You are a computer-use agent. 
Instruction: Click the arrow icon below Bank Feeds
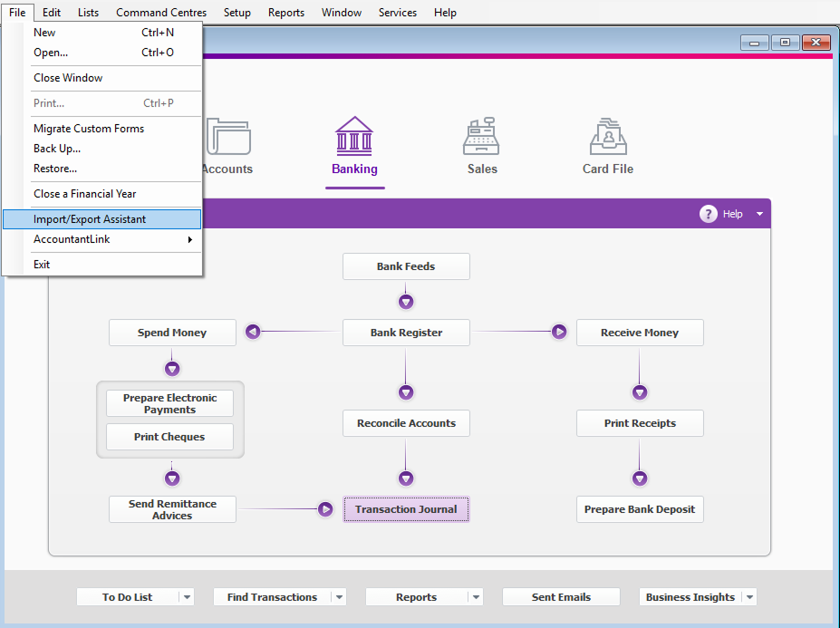pyautogui.click(x=406, y=301)
